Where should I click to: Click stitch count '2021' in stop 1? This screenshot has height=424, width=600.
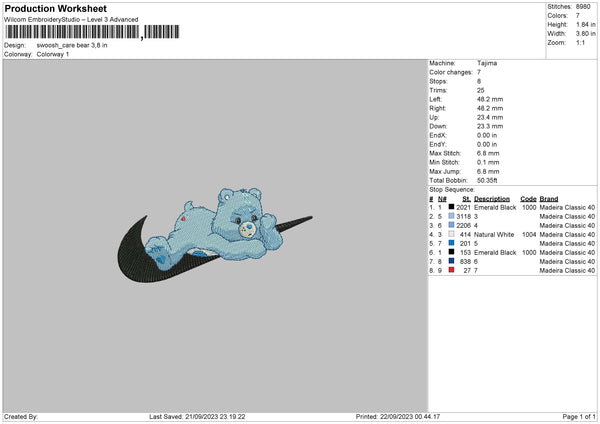pyautogui.click(x=463, y=207)
